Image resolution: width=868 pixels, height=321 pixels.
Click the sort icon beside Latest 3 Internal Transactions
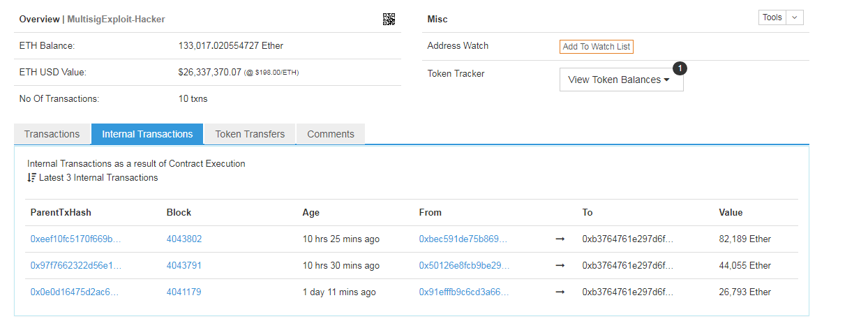31,178
